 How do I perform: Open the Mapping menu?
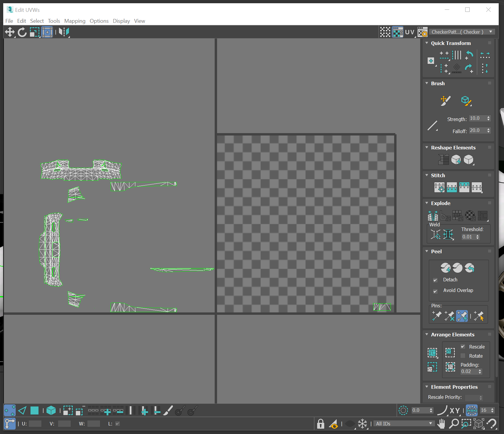pos(75,21)
